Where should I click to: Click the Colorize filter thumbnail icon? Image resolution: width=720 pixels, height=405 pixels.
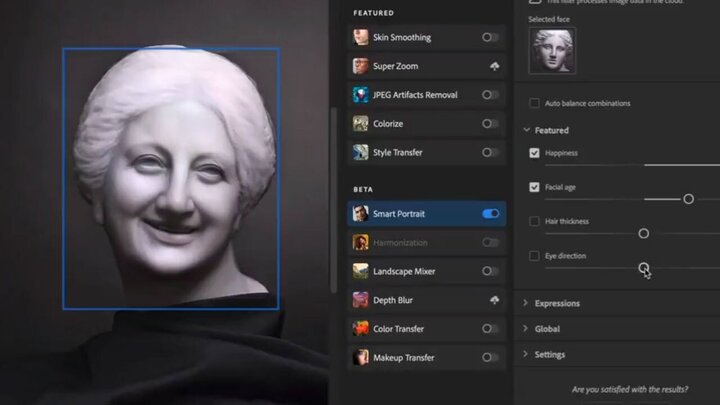360,124
